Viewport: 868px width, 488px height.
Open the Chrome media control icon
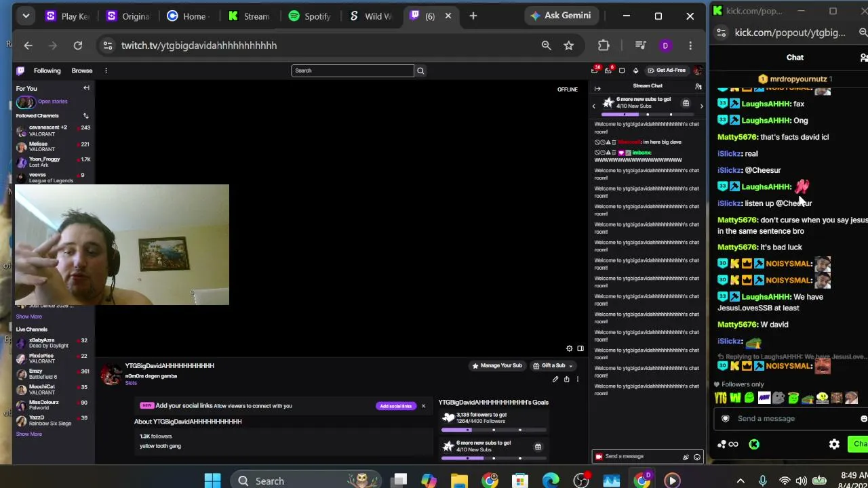pos(640,45)
